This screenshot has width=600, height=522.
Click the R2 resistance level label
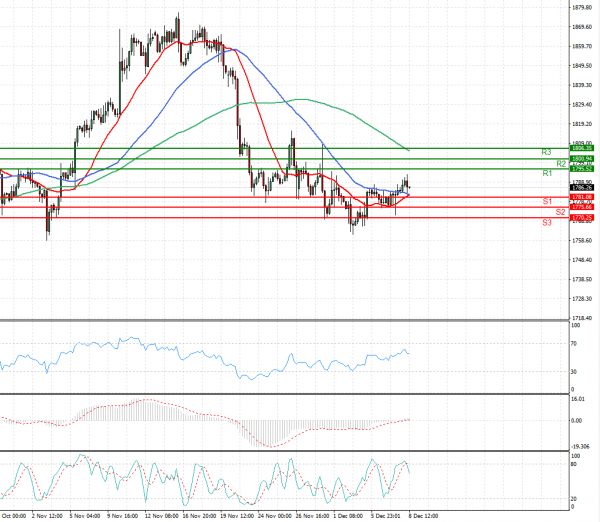[561, 164]
